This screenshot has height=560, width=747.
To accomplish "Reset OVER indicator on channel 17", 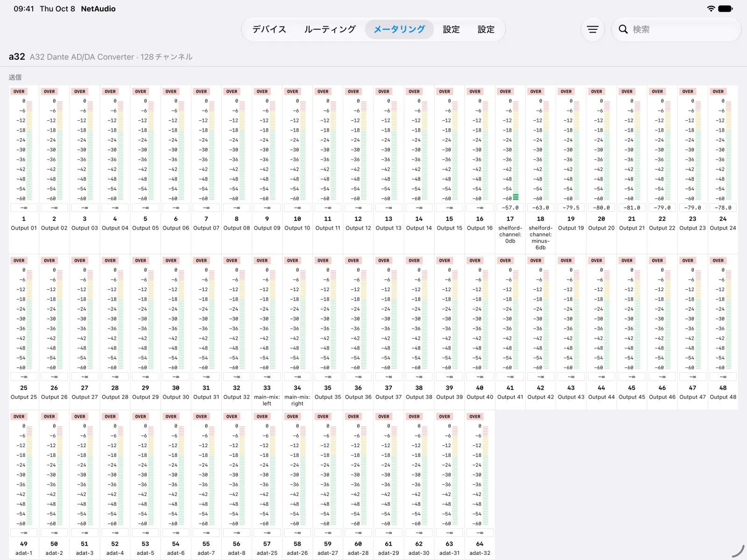I will click(506, 91).
